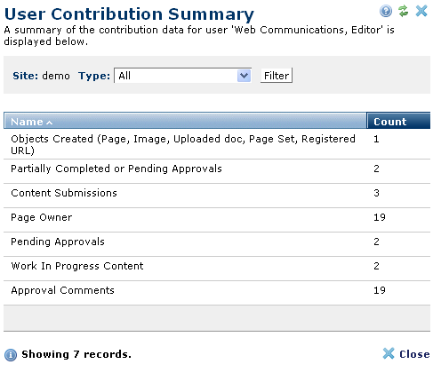Click the X icon beside Close

coord(388,353)
